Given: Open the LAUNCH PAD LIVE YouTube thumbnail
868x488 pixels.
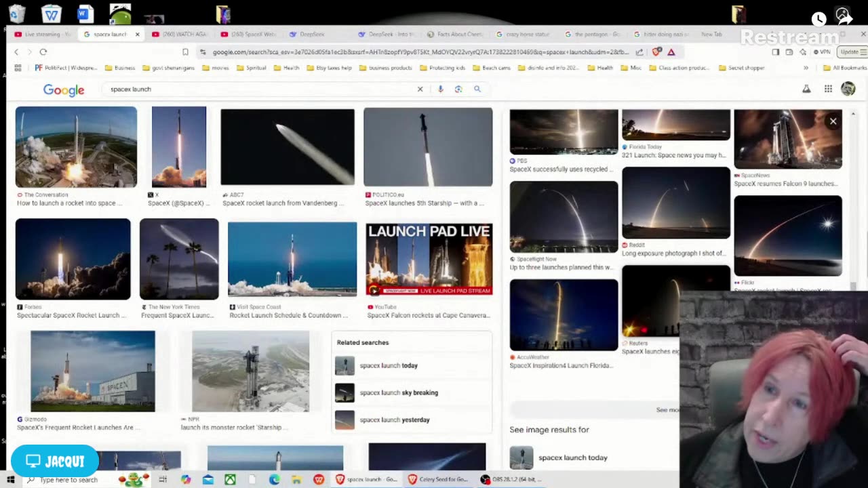Looking at the screenshot, I should [429, 259].
